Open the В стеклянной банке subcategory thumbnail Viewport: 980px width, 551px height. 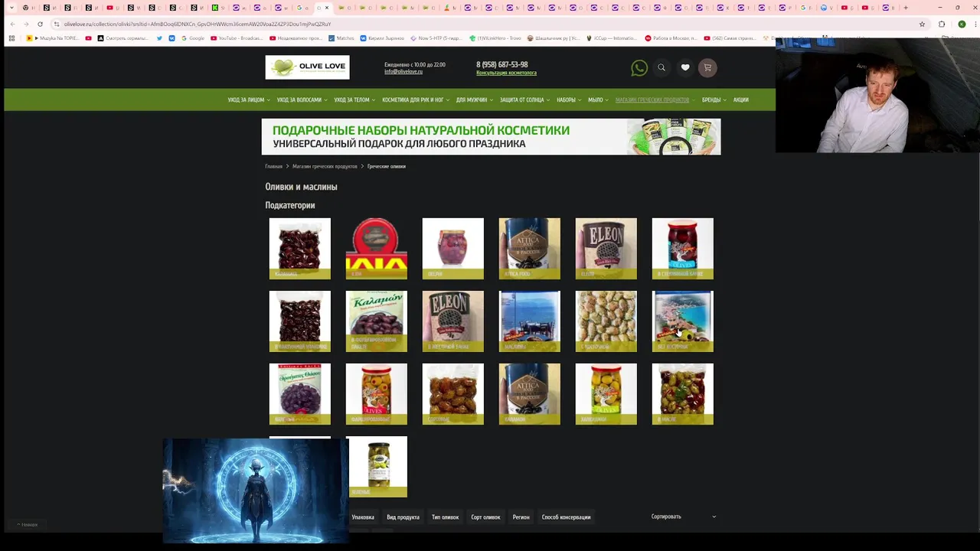pos(683,249)
